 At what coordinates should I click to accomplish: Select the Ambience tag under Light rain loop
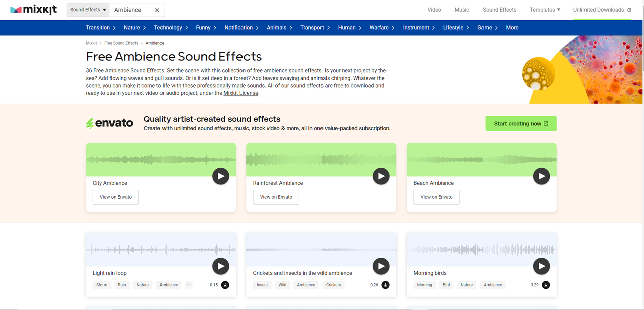coord(169,285)
